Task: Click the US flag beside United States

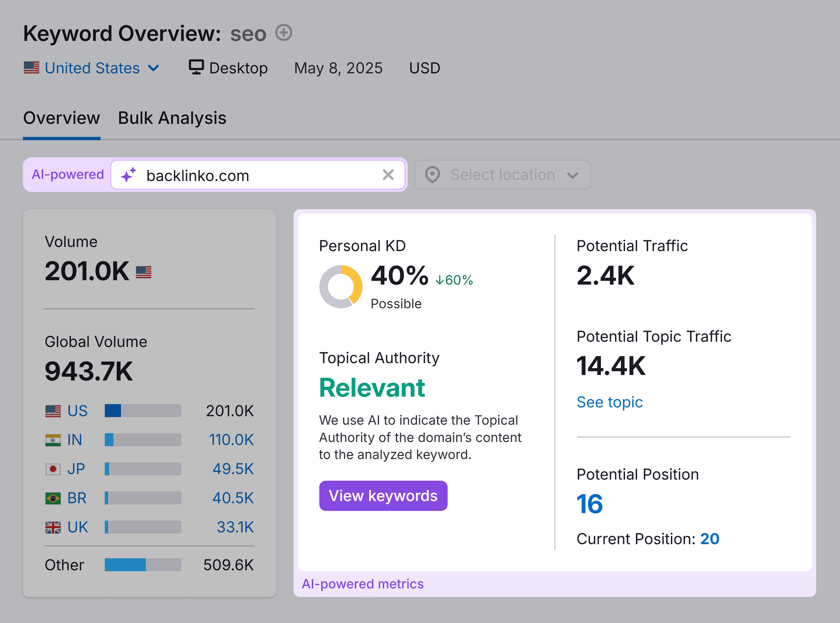Action: [32, 68]
